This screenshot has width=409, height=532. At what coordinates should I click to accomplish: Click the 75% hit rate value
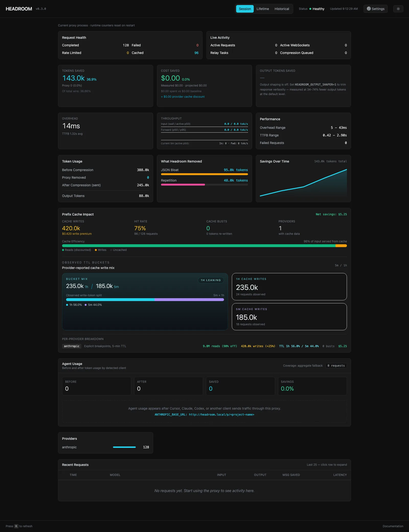click(140, 228)
